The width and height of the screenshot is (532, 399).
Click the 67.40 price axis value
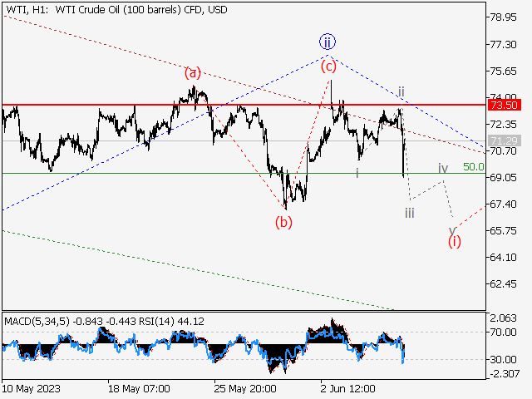[x=504, y=204]
